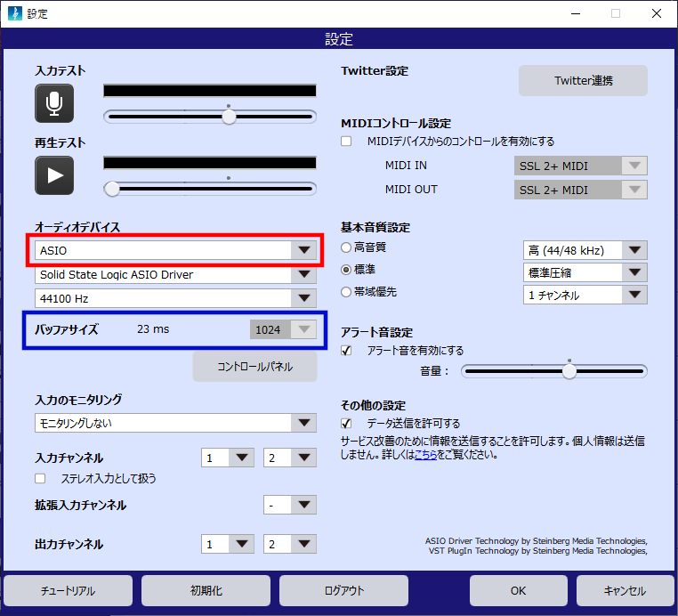This screenshot has width=678, height=616.
Task: Open the ASIO audio device dropdown
Action: (175, 250)
